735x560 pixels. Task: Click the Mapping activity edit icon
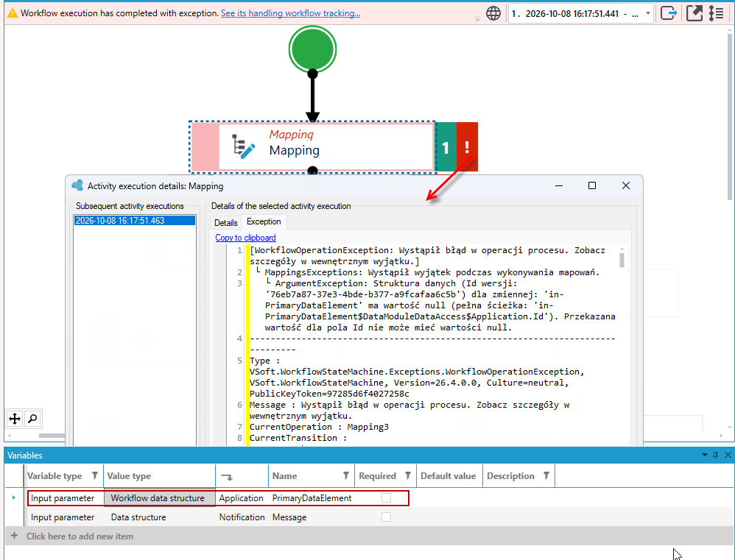(x=244, y=146)
